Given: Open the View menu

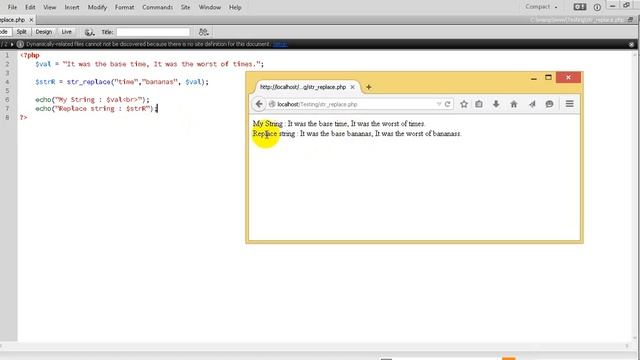Looking at the screenshot, I should click(x=50, y=7).
